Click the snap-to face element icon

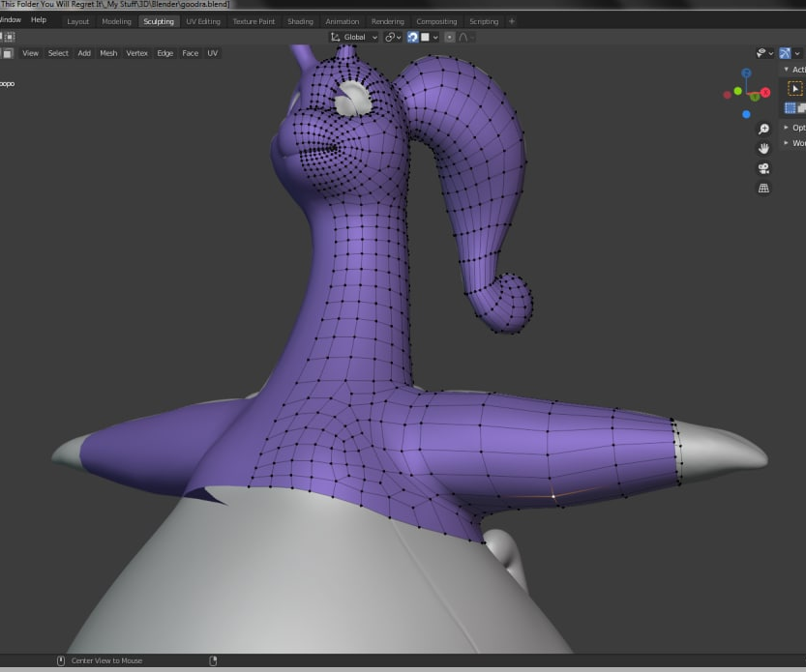click(425, 37)
